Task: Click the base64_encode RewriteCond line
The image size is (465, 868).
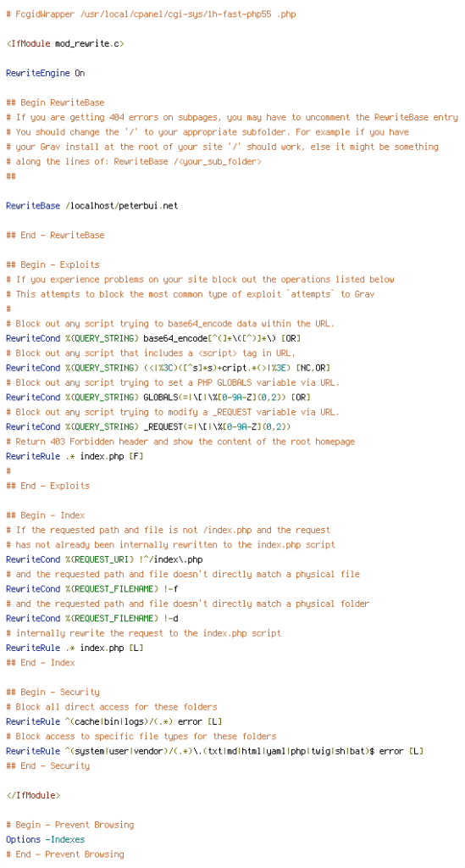Action: (153, 338)
